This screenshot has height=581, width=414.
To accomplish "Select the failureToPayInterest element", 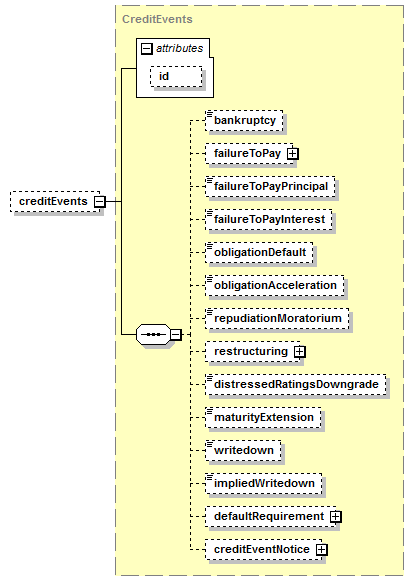I will point(269,219).
